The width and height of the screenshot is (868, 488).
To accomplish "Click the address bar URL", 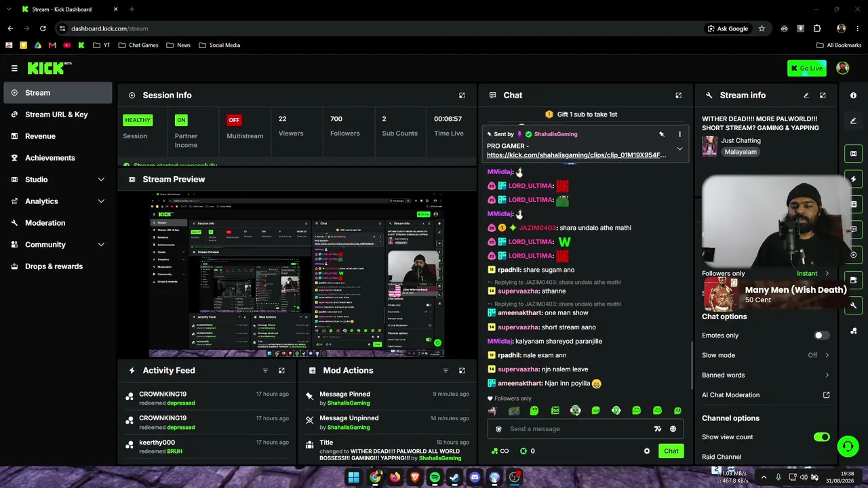I will [x=110, y=28].
